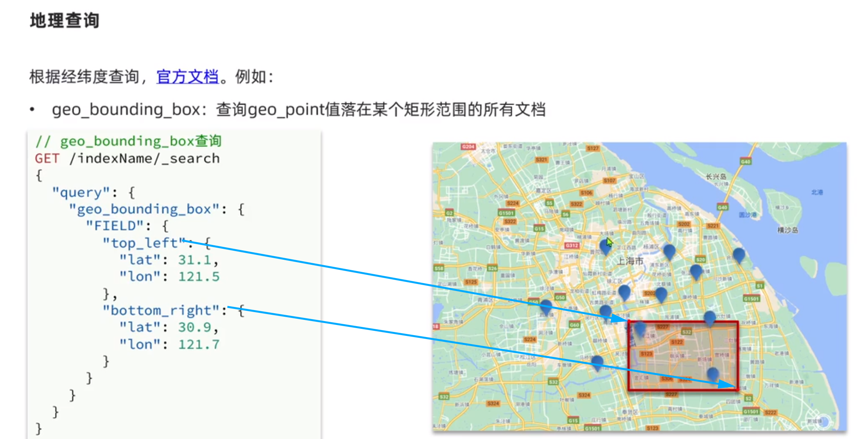The image size is (868, 439).
Task: Open the 官方文档 hyperlink
Action: [187, 77]
